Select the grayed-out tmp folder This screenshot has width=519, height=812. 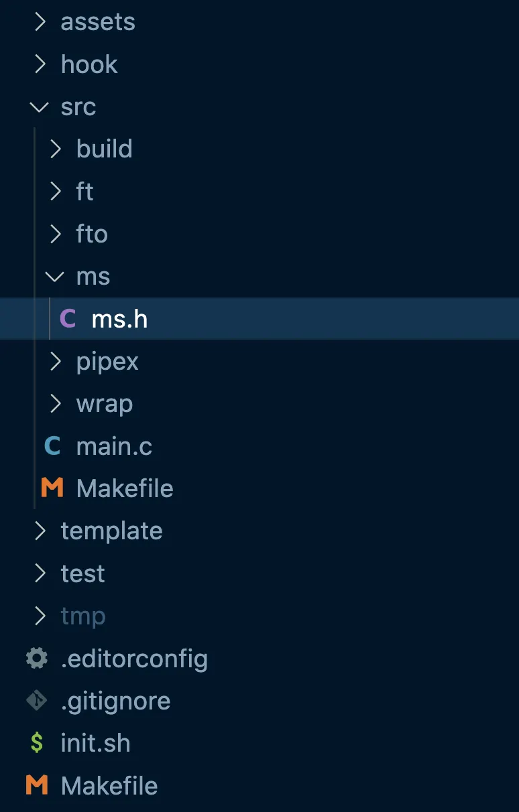point(82,616)
